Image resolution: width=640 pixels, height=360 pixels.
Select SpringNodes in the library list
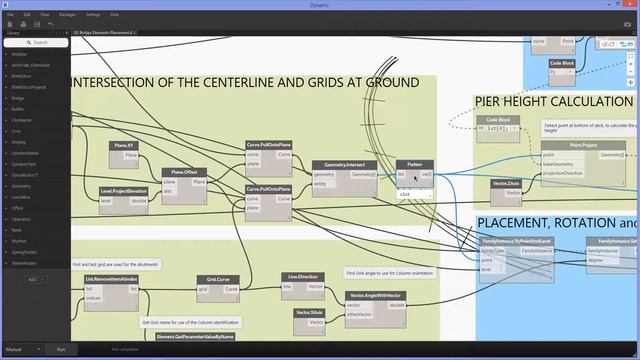click(x=24, y=252)
